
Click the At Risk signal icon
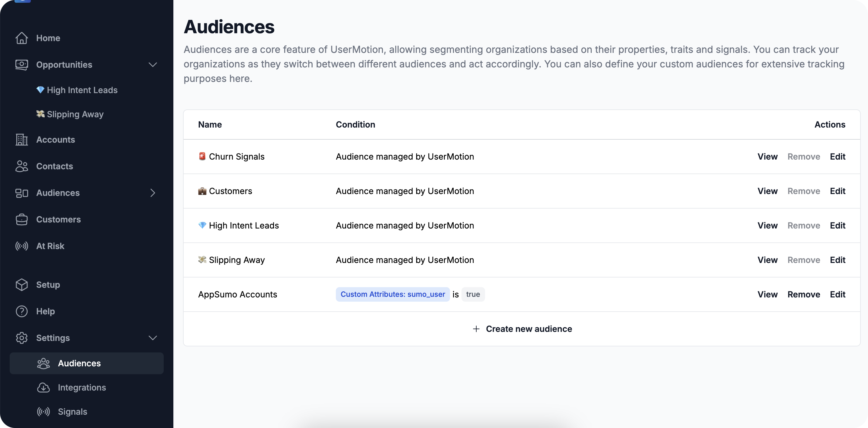click(x=21, y=246)
